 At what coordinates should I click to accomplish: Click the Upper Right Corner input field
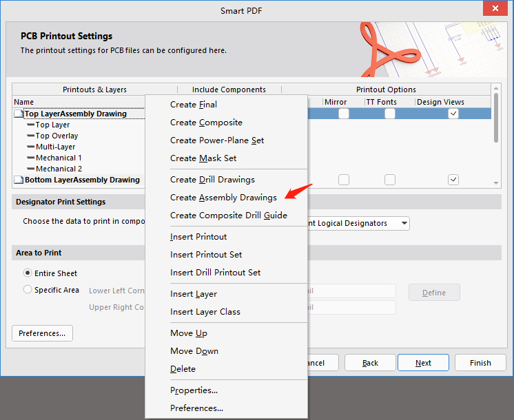351,308
